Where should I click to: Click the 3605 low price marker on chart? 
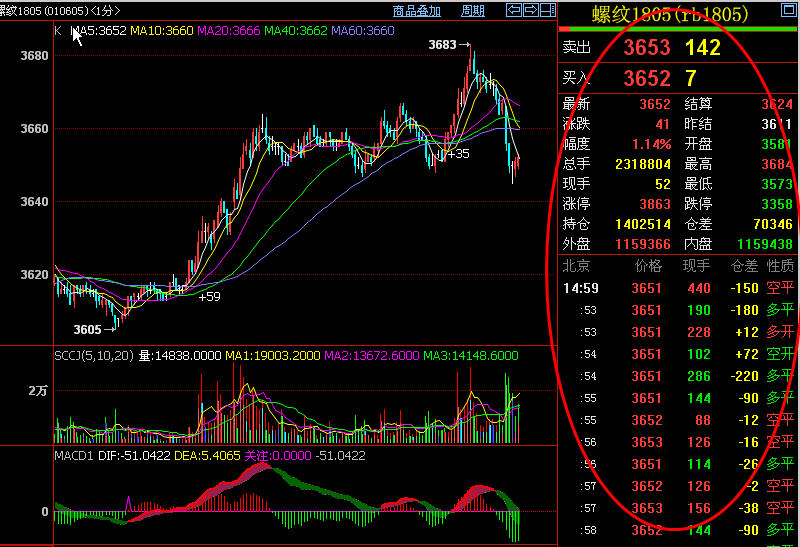point(88,329)
